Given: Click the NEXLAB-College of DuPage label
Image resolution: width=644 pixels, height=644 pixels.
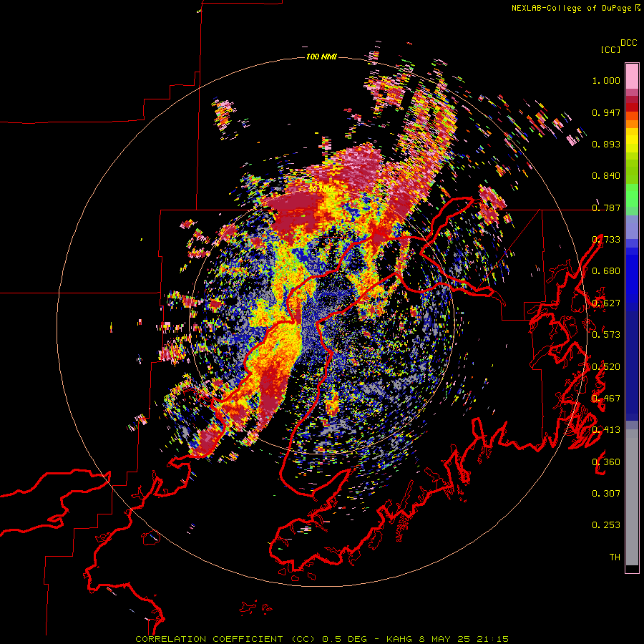Looking at the screenshot, I should click(571, 8).
